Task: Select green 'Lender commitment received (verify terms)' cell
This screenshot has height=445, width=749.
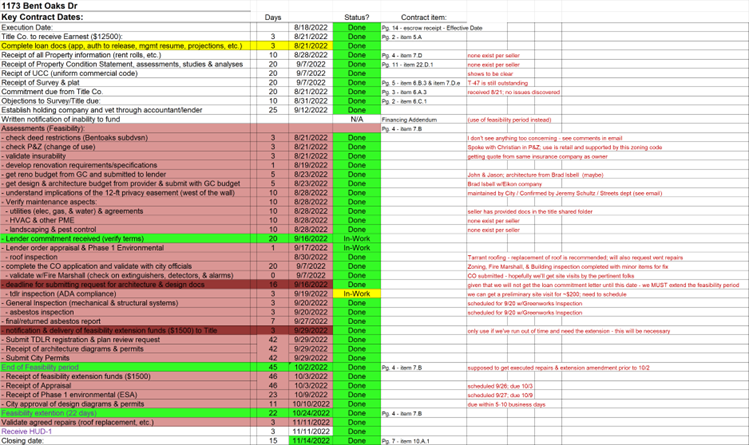Action: tap(125, 239)
